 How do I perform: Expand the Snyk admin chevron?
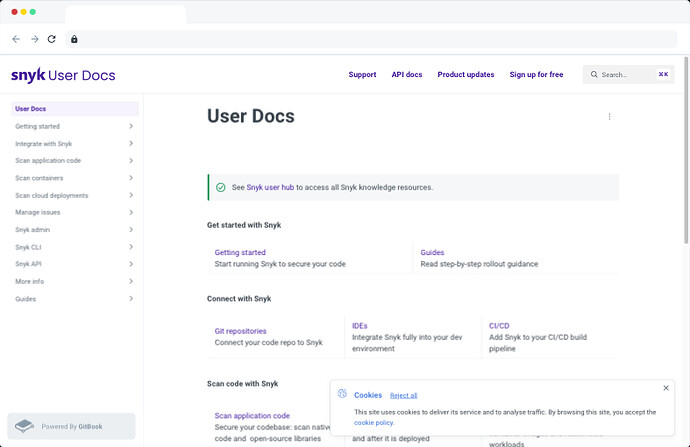131,229
